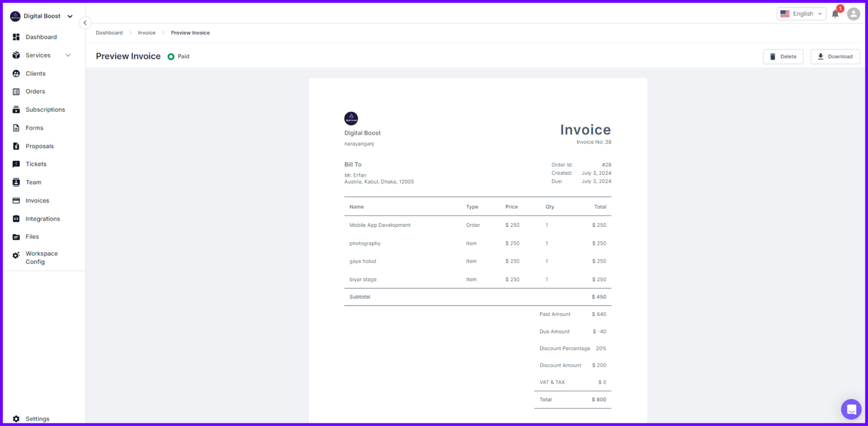Open the Clients menu item
The image size is (868, 426).
point(36,74)
